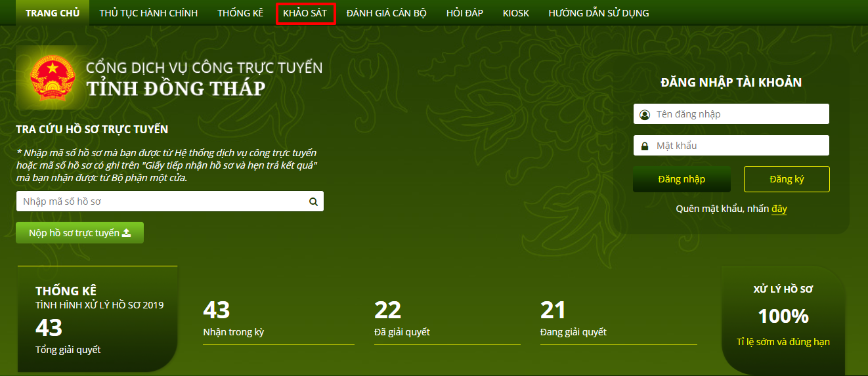The image size is (868, 376).
Task: Open the TRANG CHỦ tab
Action: coord(53,13)
